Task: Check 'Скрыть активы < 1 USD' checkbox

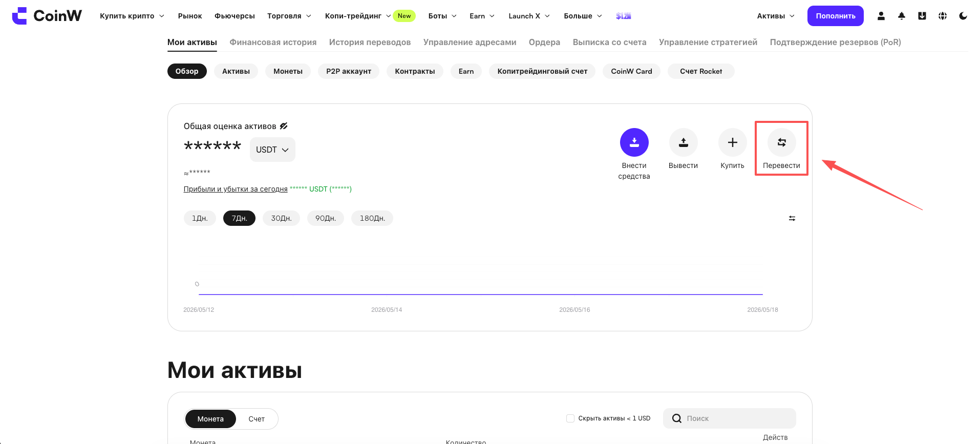Action: (x=570, y=418)
